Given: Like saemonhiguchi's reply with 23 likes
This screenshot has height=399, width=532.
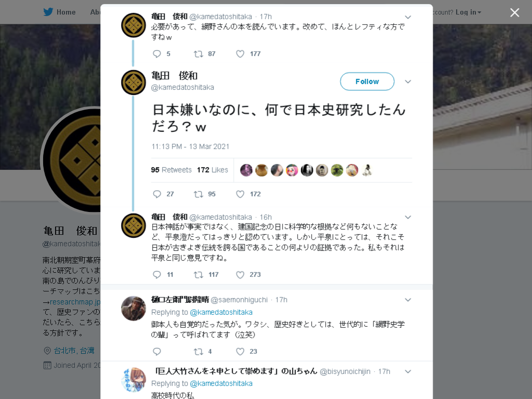Looking at the screenshot, I should [240, 352].
